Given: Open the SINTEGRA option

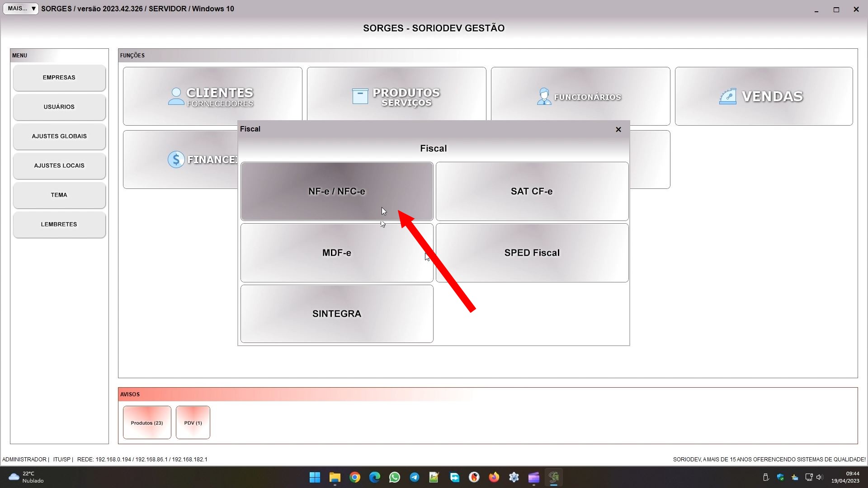Looking at the screenshot, I should [x=336, y=314].
